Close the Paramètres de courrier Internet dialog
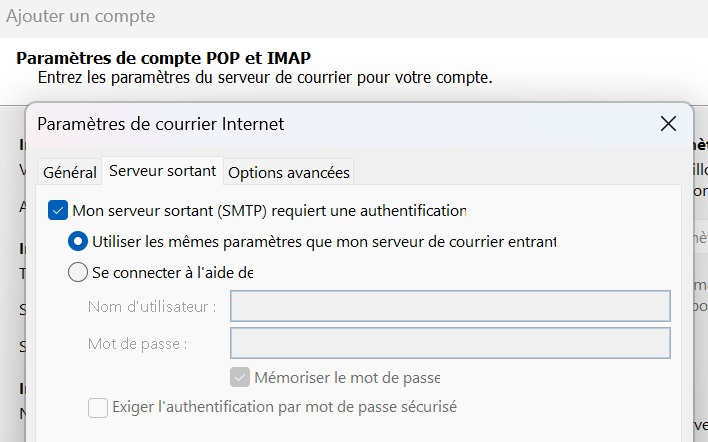 click(x=668, y=125)
